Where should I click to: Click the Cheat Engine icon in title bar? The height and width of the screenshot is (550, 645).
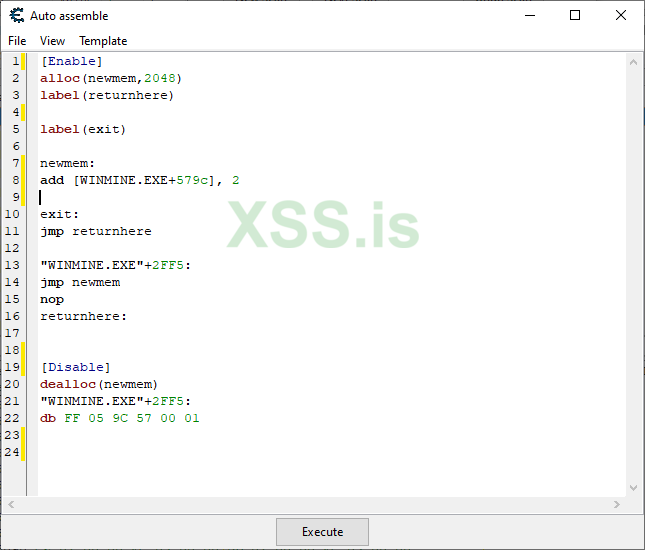[17, 16]
